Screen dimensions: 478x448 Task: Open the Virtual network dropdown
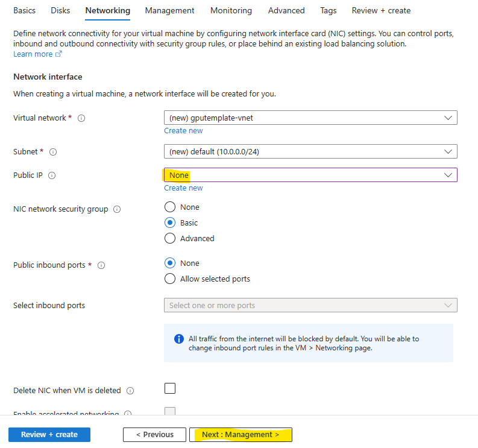coord(310,118)
